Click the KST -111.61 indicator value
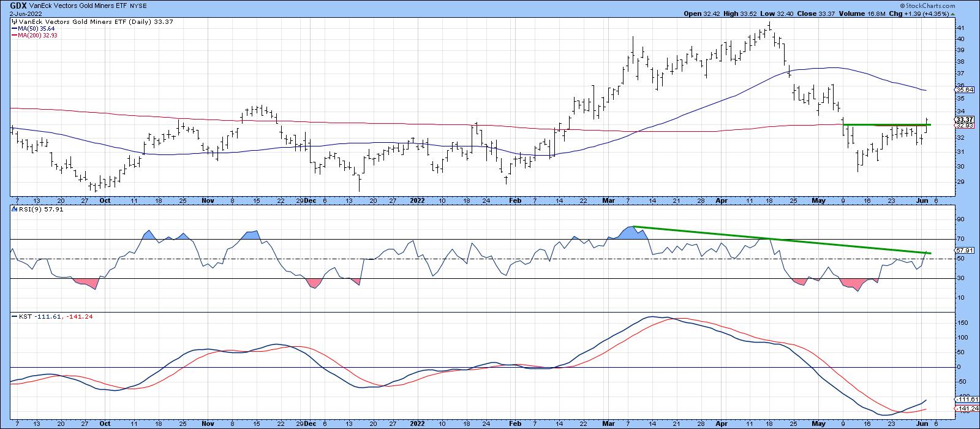The width and height of the screenshot is (980, 429). coord(47,317)
